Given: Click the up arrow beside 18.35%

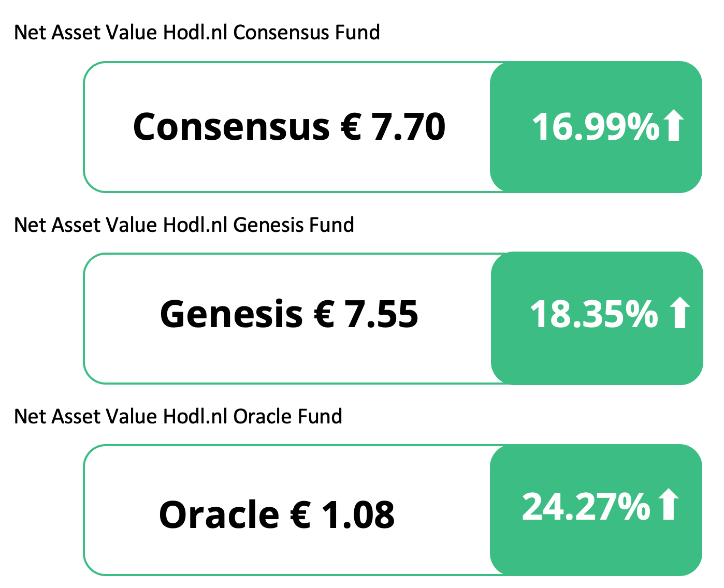Looking at the screenshot, I should tap(679, 313).
